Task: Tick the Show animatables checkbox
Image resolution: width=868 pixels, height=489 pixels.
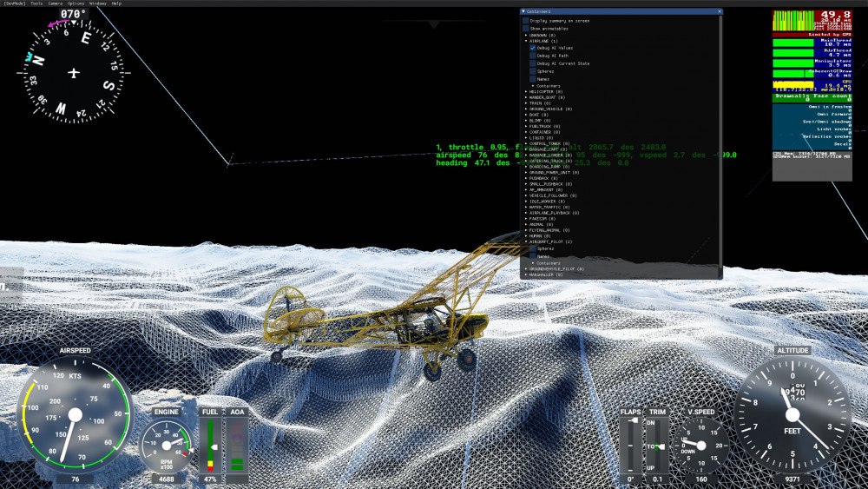Action: click(x=526, y=28)
